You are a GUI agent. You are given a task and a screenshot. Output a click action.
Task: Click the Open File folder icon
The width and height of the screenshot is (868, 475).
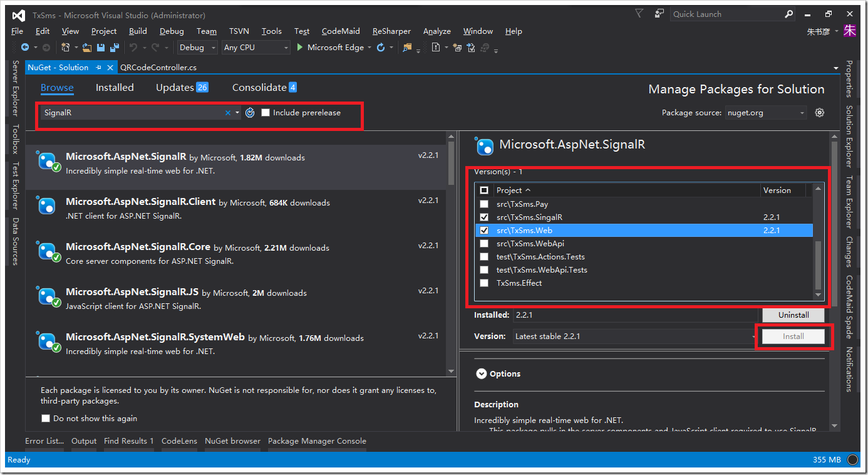coord(87,48)
